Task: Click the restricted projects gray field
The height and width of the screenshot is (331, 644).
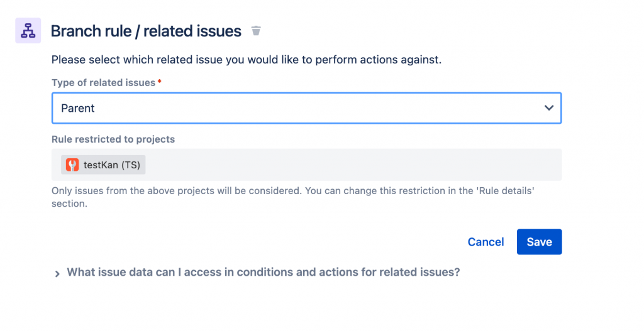Action: tap(352, 165)
